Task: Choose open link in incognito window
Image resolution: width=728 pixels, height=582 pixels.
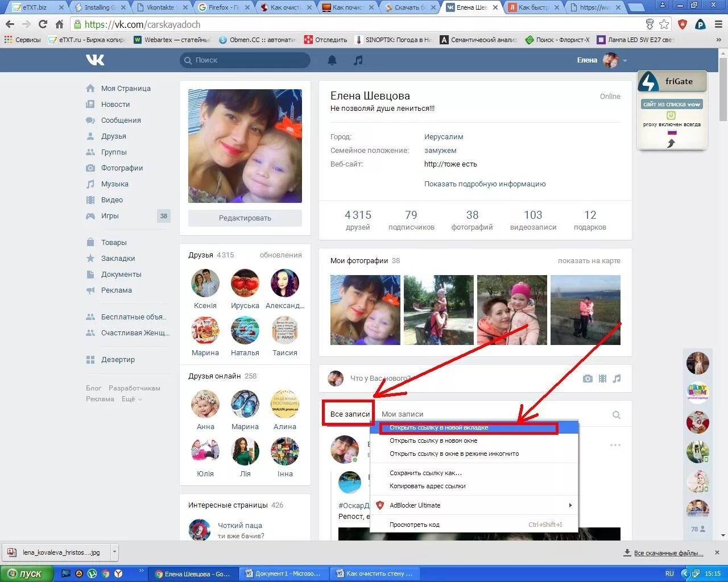Action: coord(474,454)
